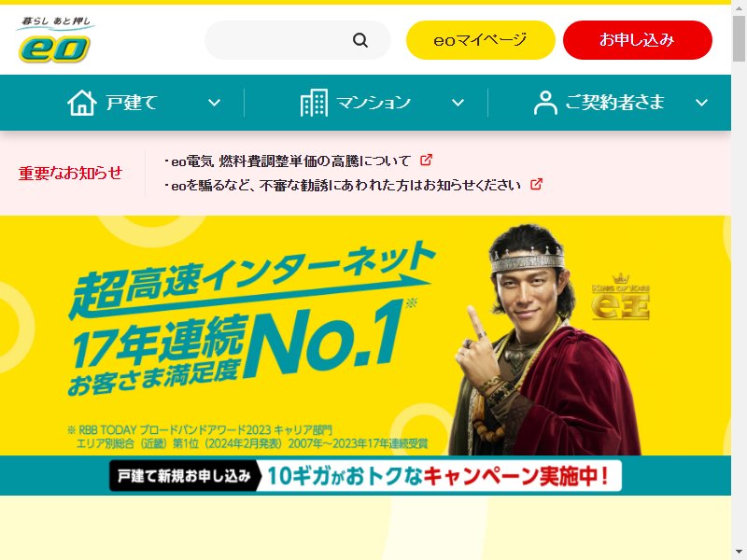Click the magnifying glass search icon
This screenshot has width=747, height=560.
[360, 40]
